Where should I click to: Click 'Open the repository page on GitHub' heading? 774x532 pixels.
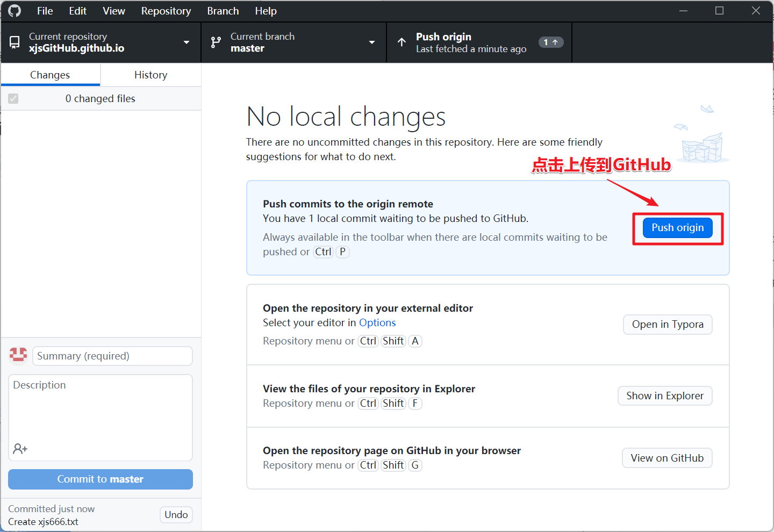point(392,450)
